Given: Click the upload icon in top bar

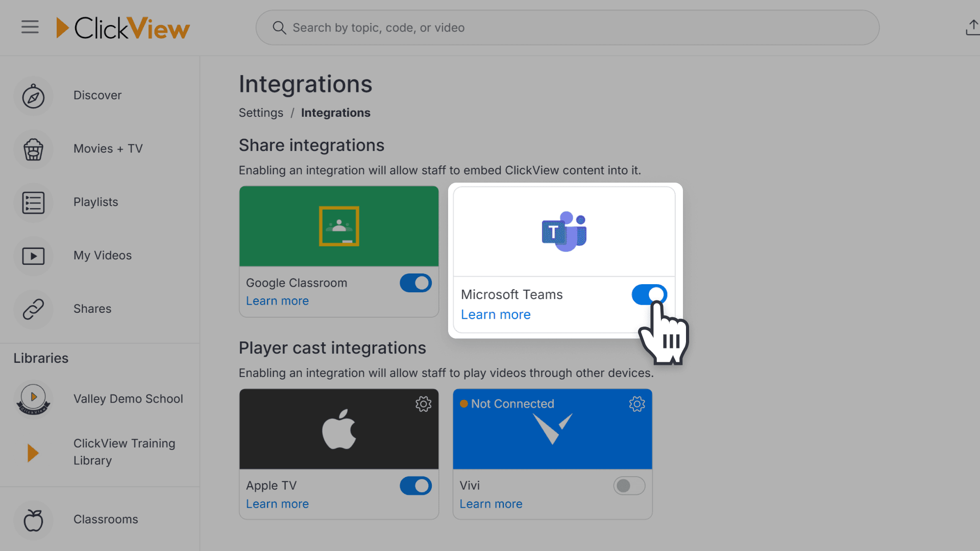Looking at the screenshot, I should click(x=972, y=28).
